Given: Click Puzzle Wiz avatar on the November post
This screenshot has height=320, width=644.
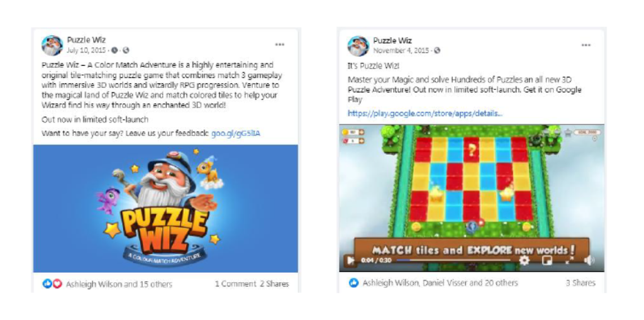Looking at the screenshot, I should point(358,46).
